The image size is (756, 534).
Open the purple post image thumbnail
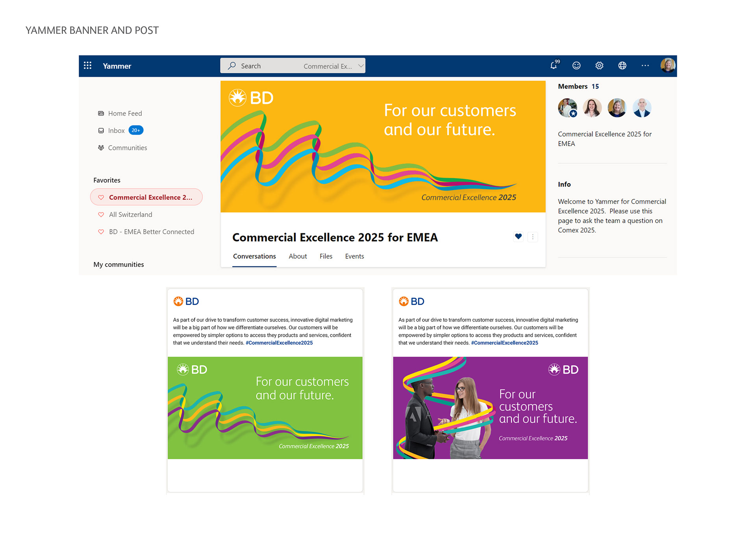click(x=490, y=408)
